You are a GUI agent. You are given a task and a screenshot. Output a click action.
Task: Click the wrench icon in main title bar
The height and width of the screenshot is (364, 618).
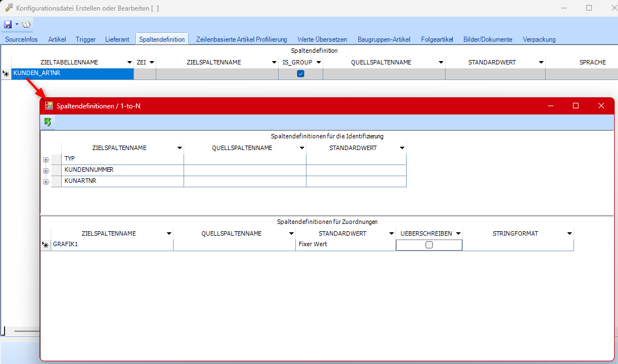(8, 8)
